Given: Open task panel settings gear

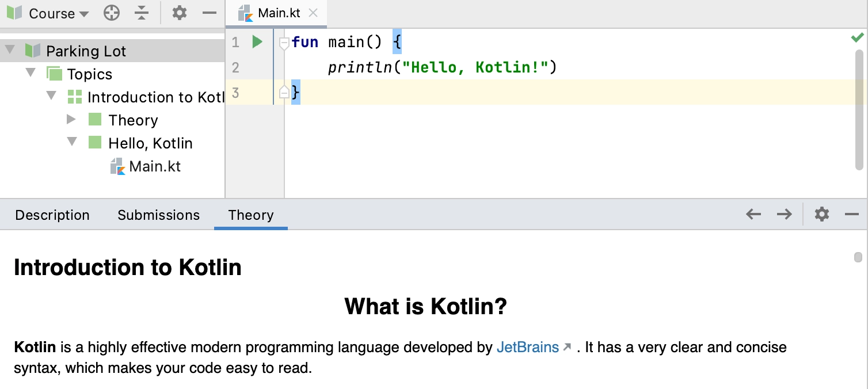Looking at the screenshot, I should (822, 215).
